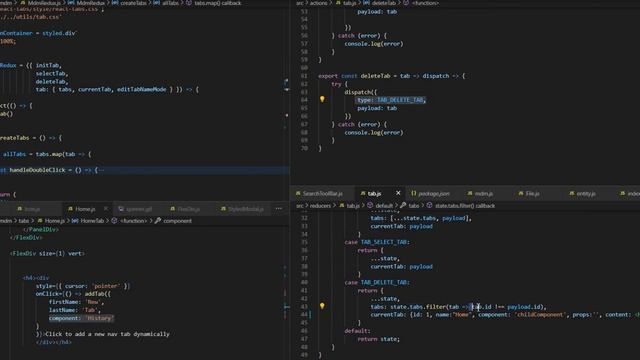Viewport: 640px width, 360px height.
Task: Click 'tabs: [...state.tabs, payload],' on line 32
Action: pyautogui.click(x=421, y=218)
